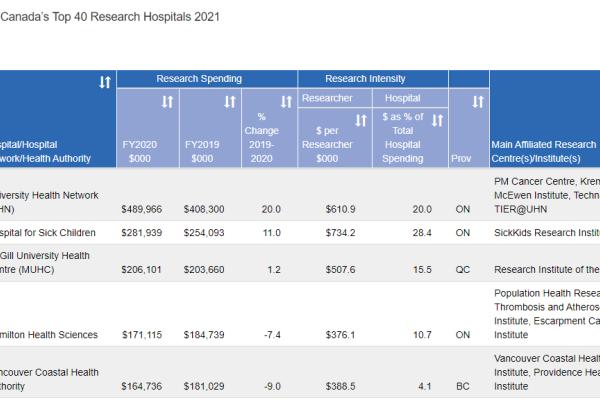Select the $281,939 FY2020 value
600x400 pixels.
tap(142, 233)
